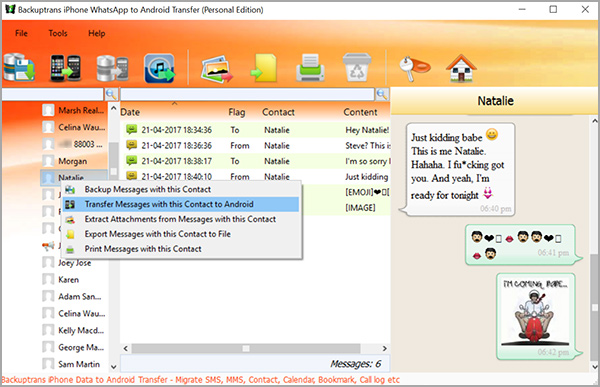Click the yellow message icon on 18:36:36 row
The image size is (600, 387).
[x=131, y=145]
